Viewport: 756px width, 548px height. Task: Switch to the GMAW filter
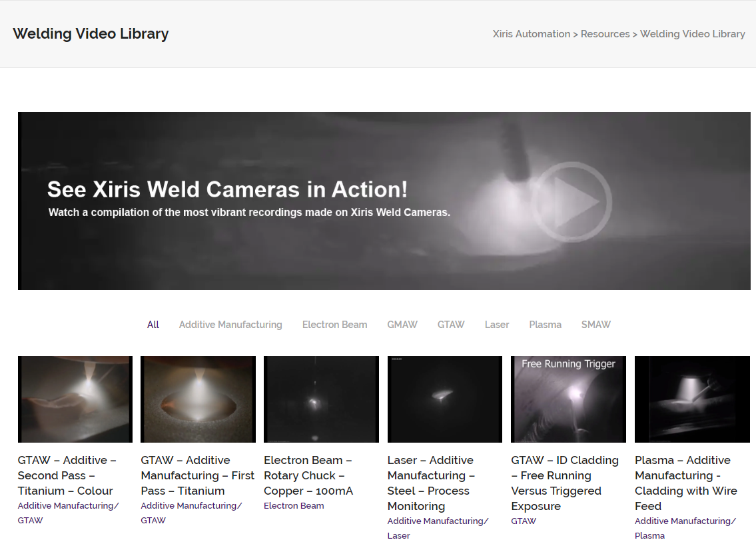[x=402, y=325]
